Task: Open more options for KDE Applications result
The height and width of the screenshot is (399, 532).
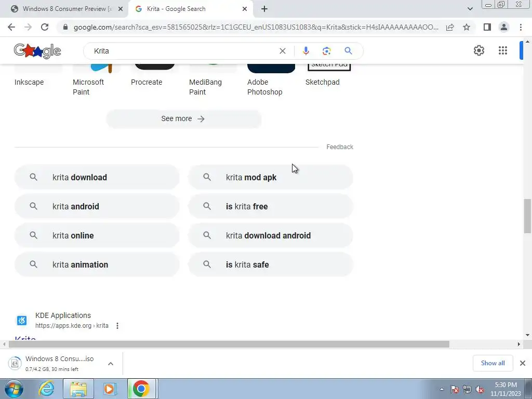Action: pyautogui.click(x=117, y=326)
